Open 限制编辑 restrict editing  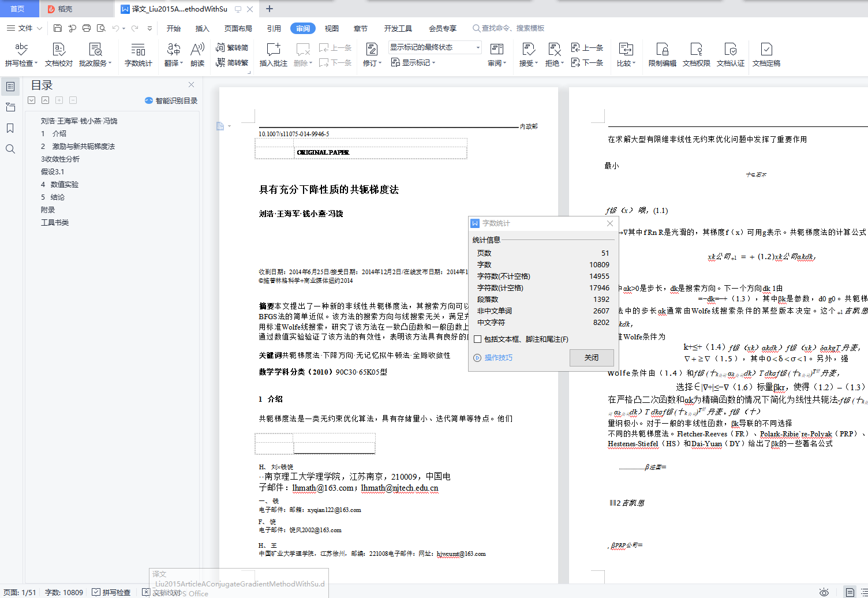pyautogui.click(x=662, y=55)
